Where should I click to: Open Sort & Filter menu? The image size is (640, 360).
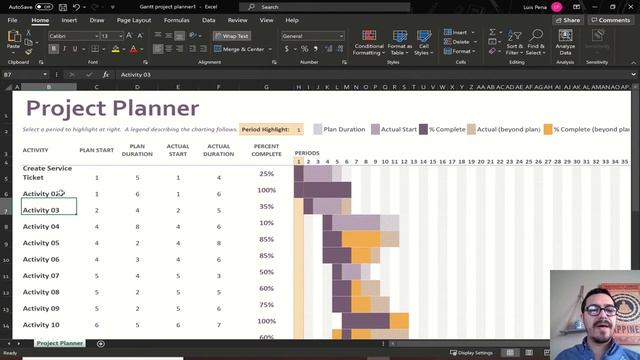[x=514, y=42]
